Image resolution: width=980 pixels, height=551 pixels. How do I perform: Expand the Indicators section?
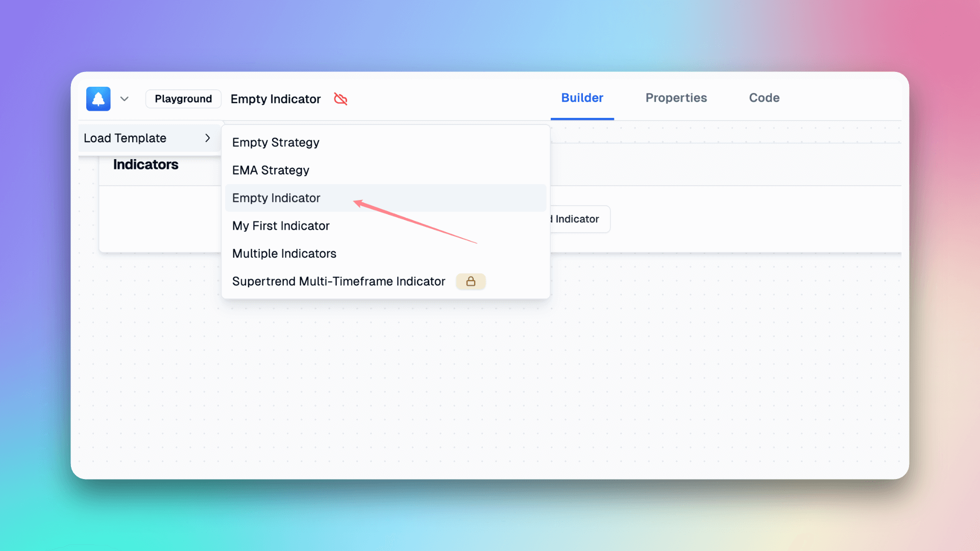point(145,164)
